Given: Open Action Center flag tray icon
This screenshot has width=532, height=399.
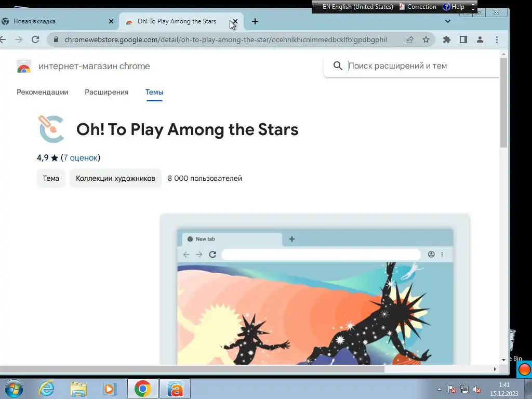Looking at the screenshot, I should point(451,389).
